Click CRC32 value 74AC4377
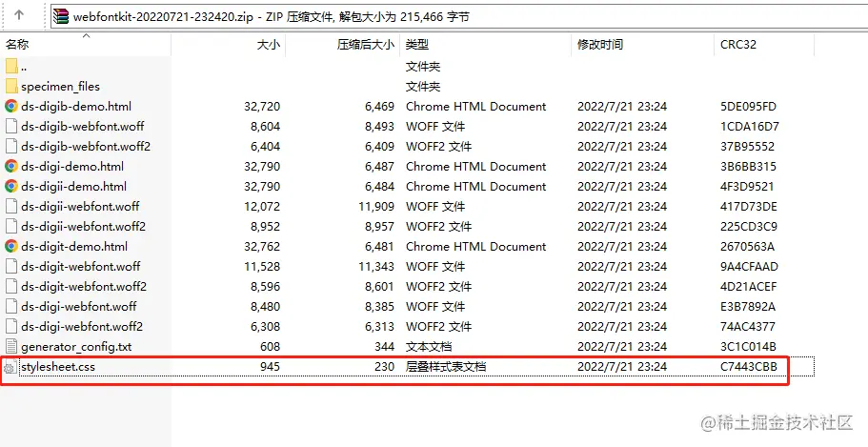Image resolution: width=868 pixels, height=447 pixels. 748,326
